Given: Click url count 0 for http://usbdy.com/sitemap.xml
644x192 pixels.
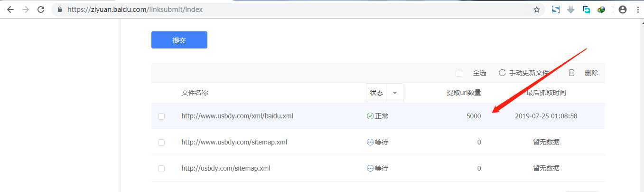Looking at the screenshot, I should 479,168.
